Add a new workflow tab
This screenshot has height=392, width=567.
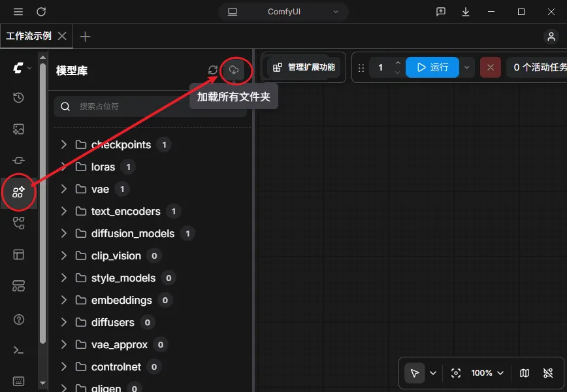85,36
